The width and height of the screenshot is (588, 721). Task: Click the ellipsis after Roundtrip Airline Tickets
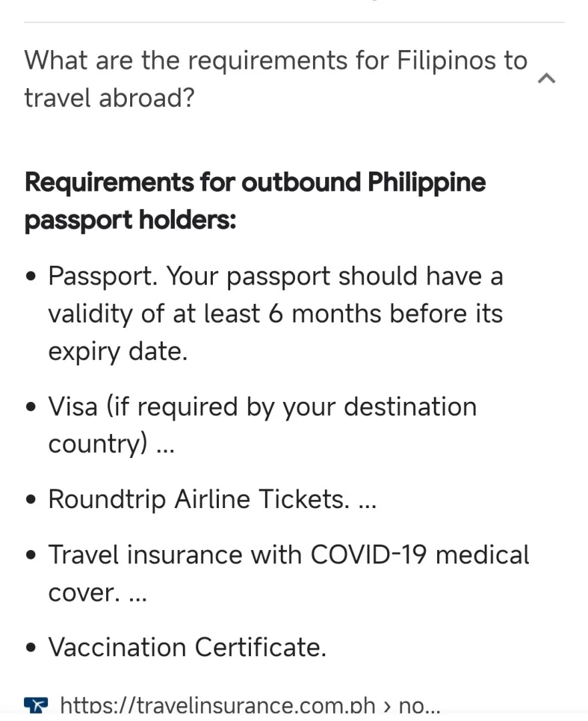tap(367, 501)
